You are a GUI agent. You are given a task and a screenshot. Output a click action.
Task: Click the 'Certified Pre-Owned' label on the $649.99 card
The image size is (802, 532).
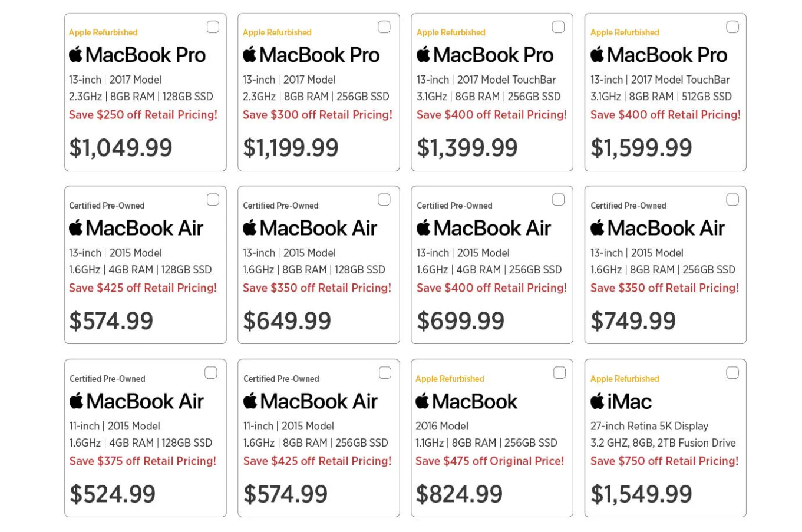[280, 206]
